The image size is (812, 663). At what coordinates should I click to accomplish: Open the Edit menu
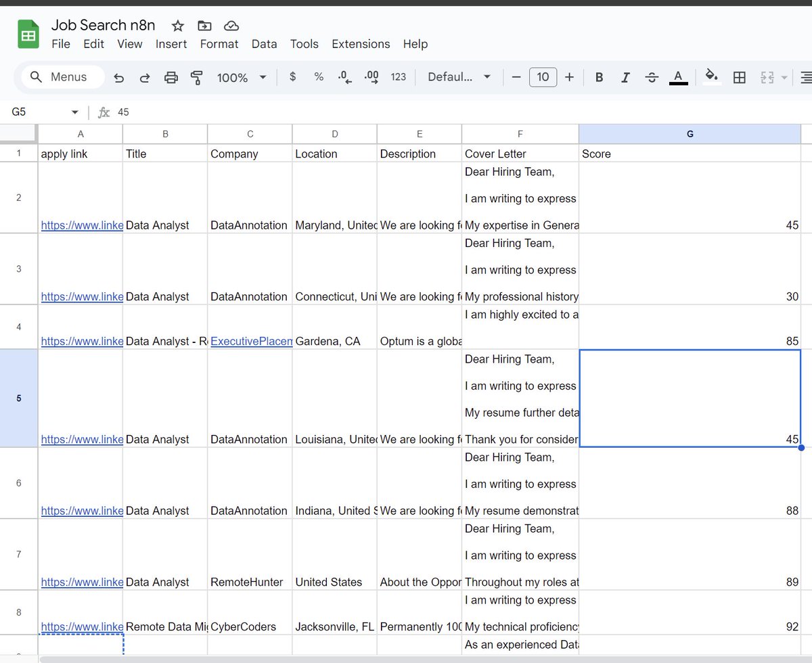94,44
